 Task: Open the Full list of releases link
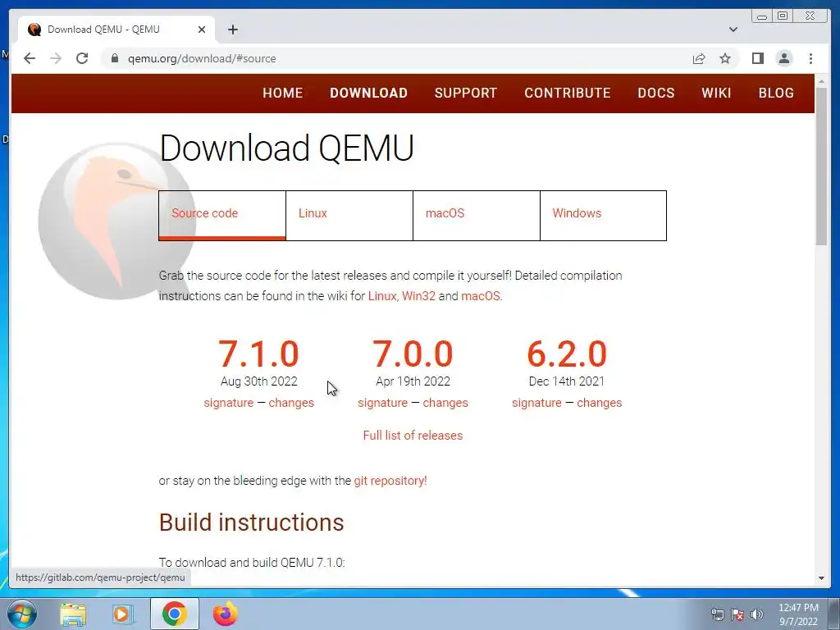click(x=413, y=436)
